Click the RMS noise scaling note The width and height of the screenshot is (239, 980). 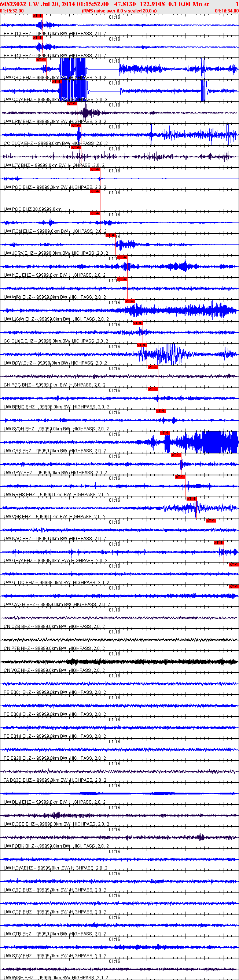pyautogui.click(x=119, y=11)
